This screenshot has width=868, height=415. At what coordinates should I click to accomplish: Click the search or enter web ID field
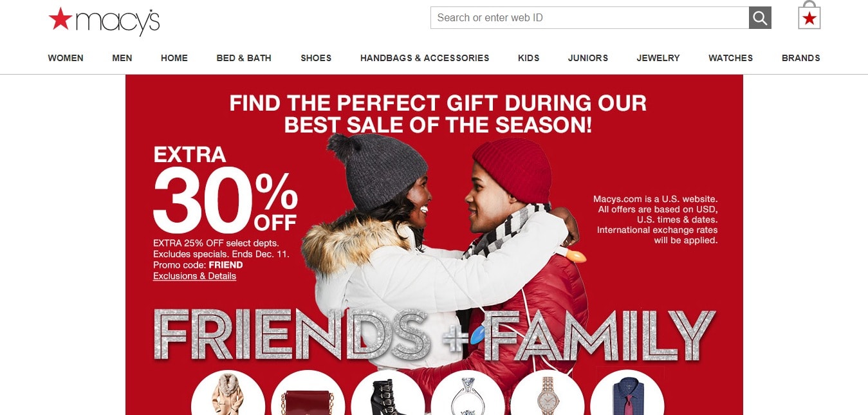click(590, 18)
